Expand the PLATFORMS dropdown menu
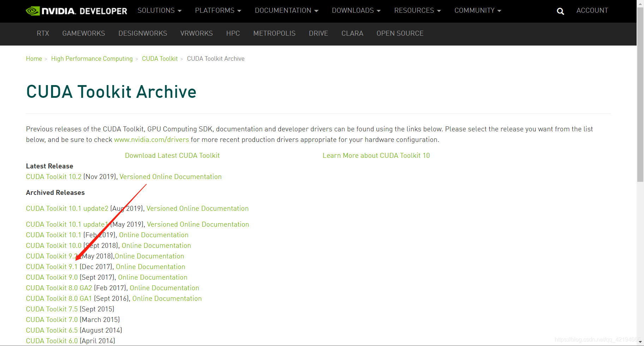The width and height of the screenshot is (644, 346). (218, 11)
